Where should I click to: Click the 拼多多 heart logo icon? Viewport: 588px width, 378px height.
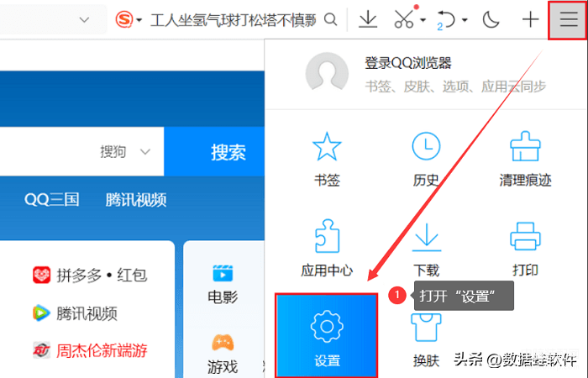click(41, 275)
